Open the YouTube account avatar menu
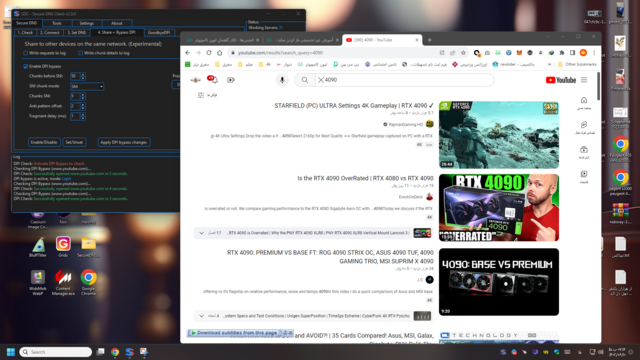Screen dimensions: 640x360 196,80
